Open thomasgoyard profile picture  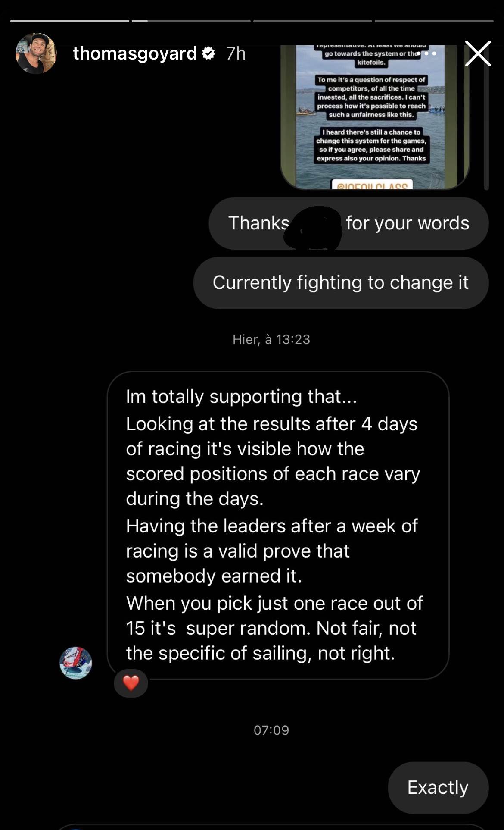pyautogui.click(x=36, y=53)
